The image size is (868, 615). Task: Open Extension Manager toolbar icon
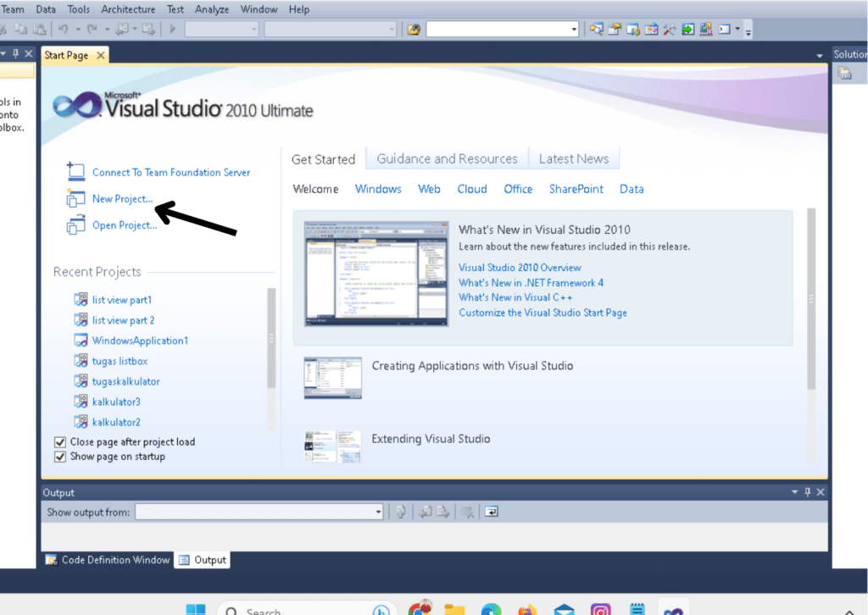click(x=706, y=30)
